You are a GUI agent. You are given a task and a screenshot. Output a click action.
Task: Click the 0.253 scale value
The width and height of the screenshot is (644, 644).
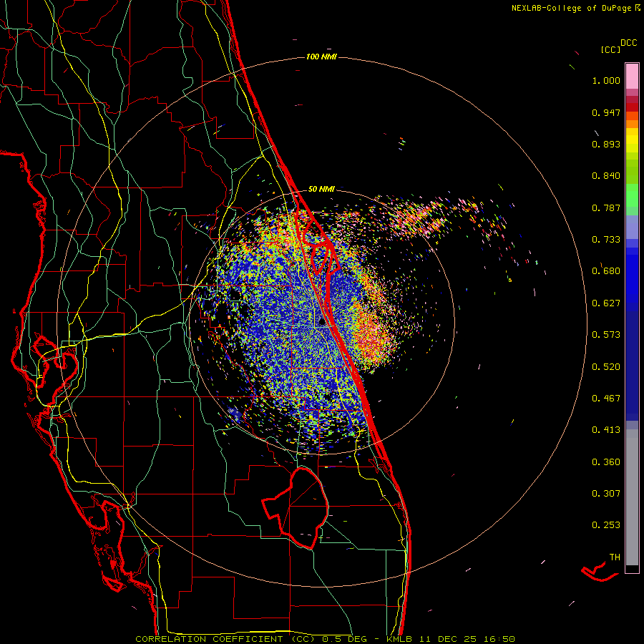pos(606,525)
